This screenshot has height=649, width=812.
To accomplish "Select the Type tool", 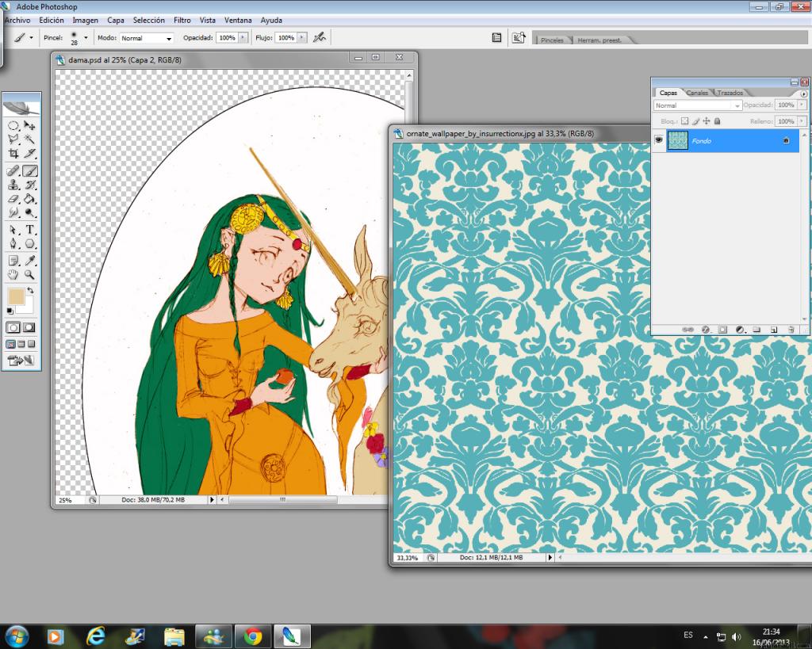I will tap(29, 230).
